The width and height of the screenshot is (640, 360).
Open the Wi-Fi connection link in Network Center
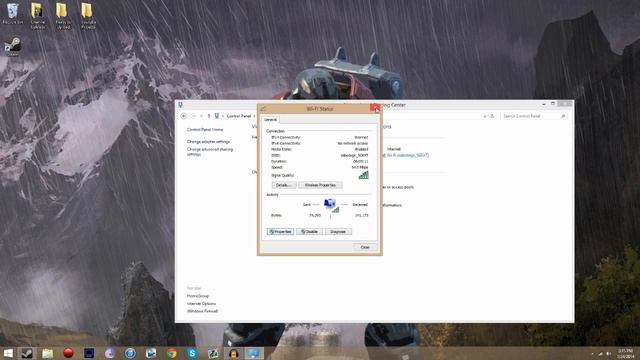(407, 155)
